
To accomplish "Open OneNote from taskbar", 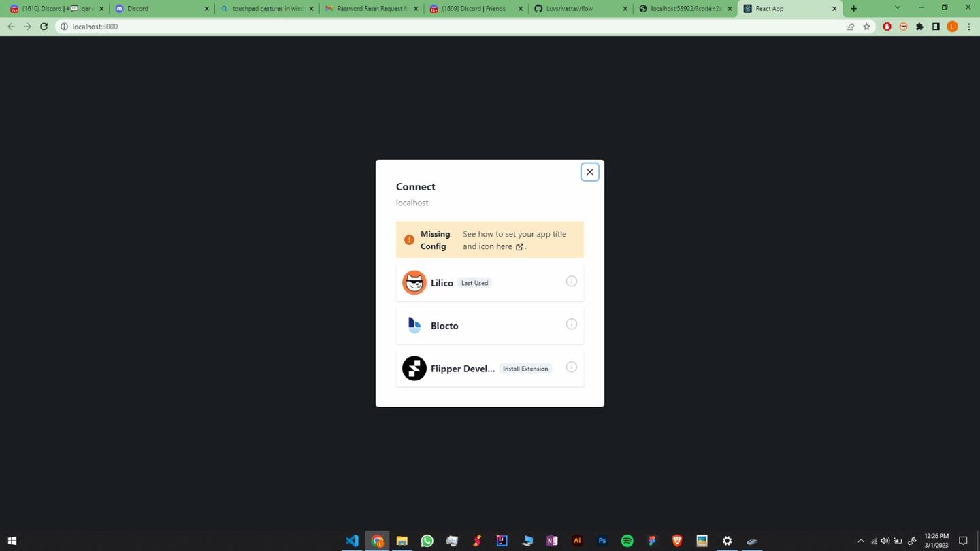I will 552,541.
